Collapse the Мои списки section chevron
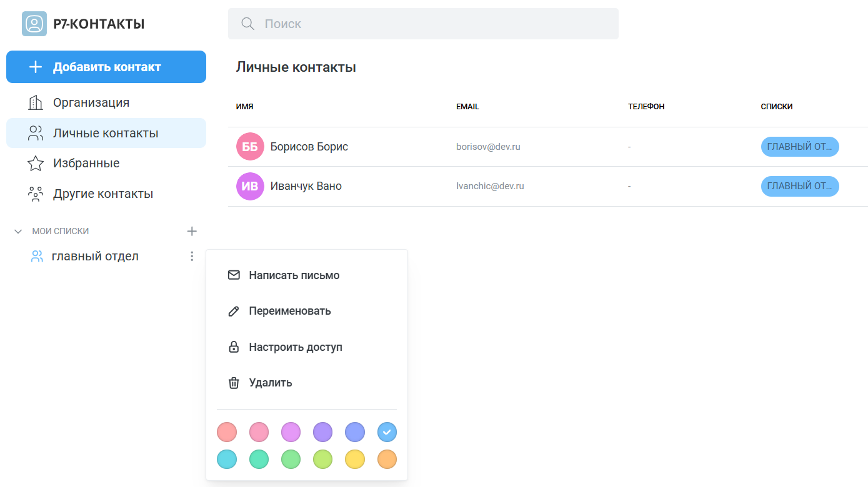Viewport: 868px width, 487px height. coord(18,231)
